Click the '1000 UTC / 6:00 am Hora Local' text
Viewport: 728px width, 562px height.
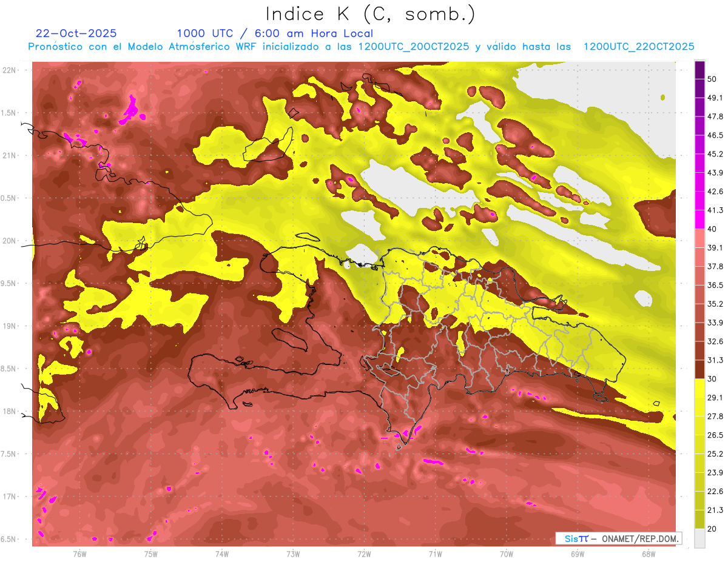point(275,33)
